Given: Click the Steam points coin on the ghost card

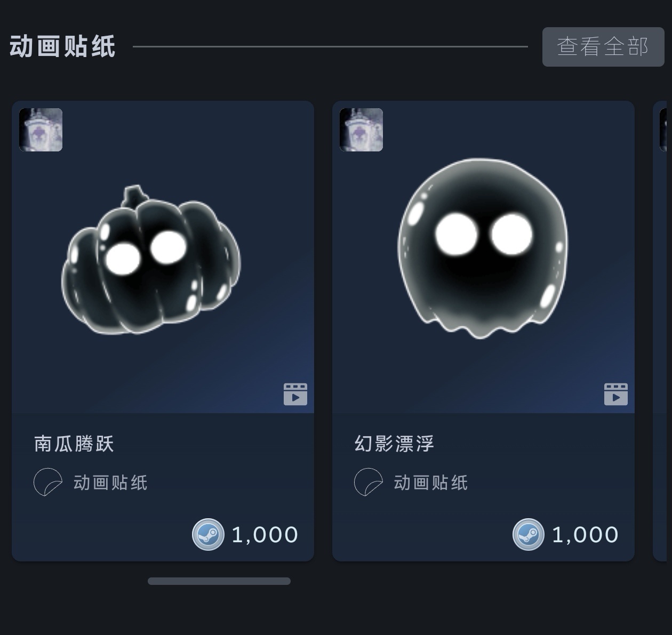Looking at the screenshot, I should point(529,534).
